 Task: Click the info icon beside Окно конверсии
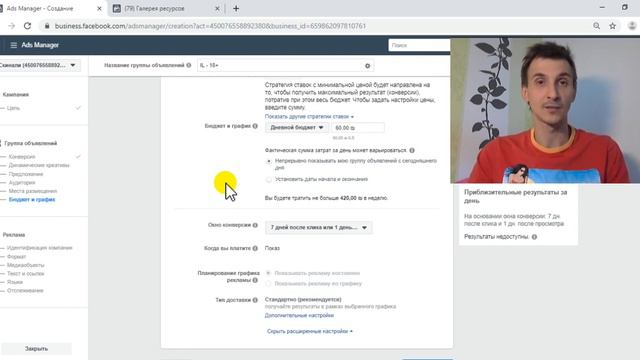[x=255, y=225]
